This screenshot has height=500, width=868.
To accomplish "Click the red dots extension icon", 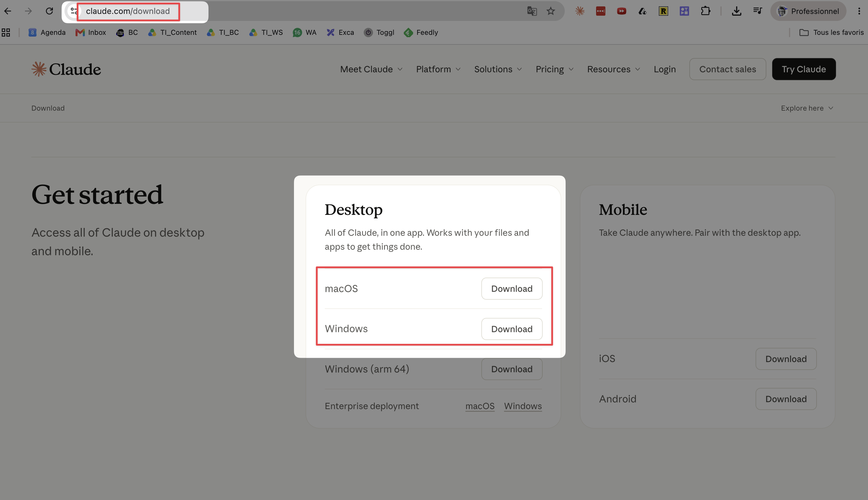I will tap(601, 11).
